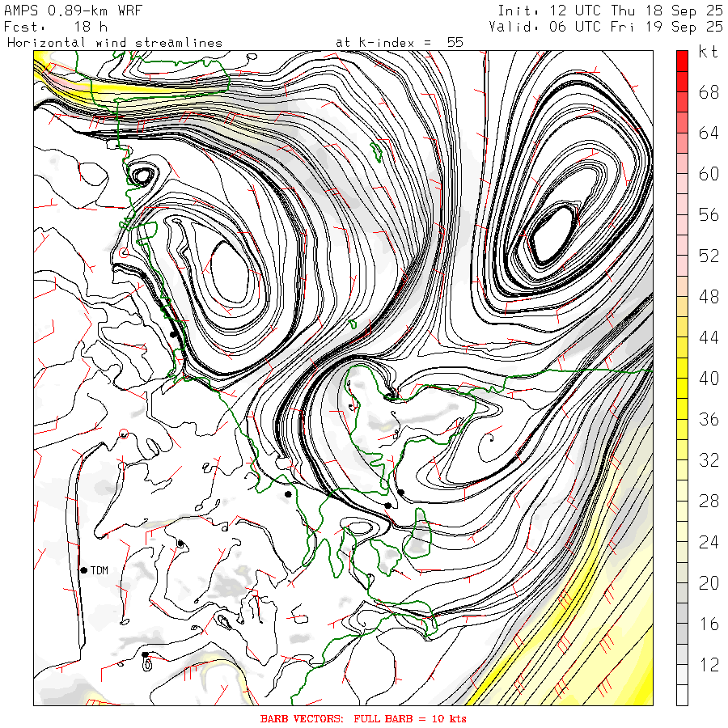
Task: Click the 'Valid: 06 UTC Fri 19 Sep 25' text
Action: (x=606, y=26)
